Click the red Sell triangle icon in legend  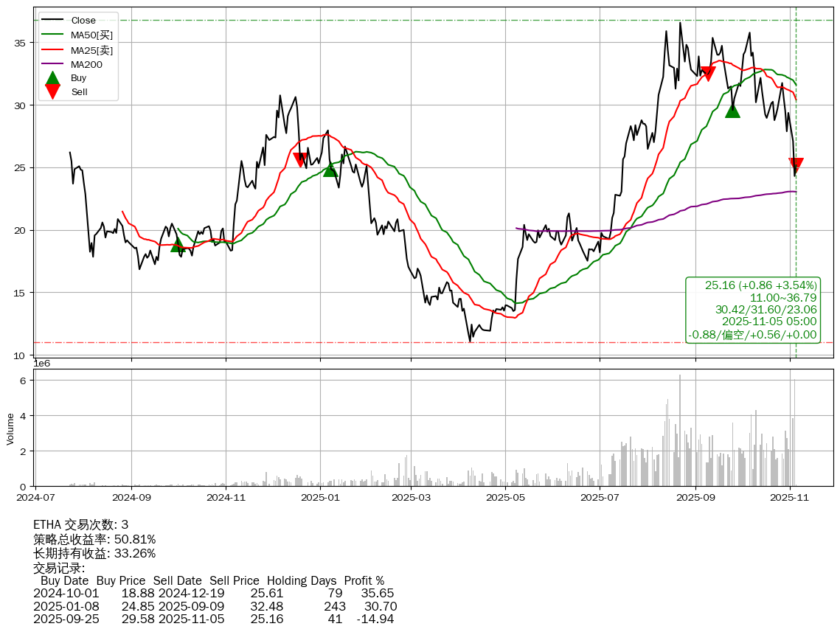click(52, 91)
